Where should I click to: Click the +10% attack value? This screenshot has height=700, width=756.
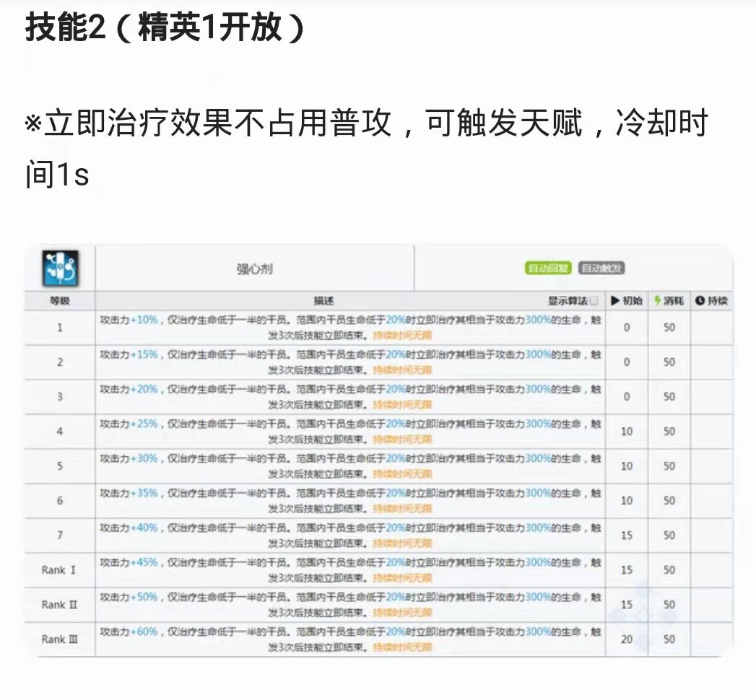pos(144,320)
